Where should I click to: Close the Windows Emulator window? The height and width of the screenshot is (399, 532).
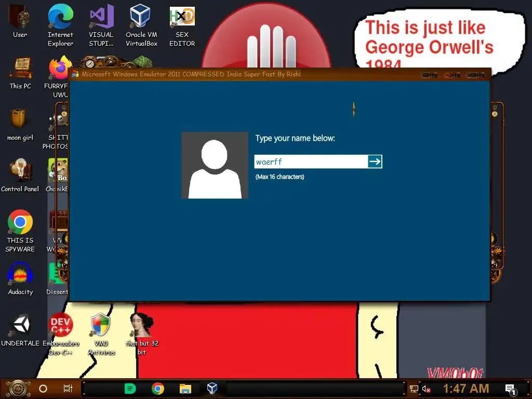pos(475,75)
